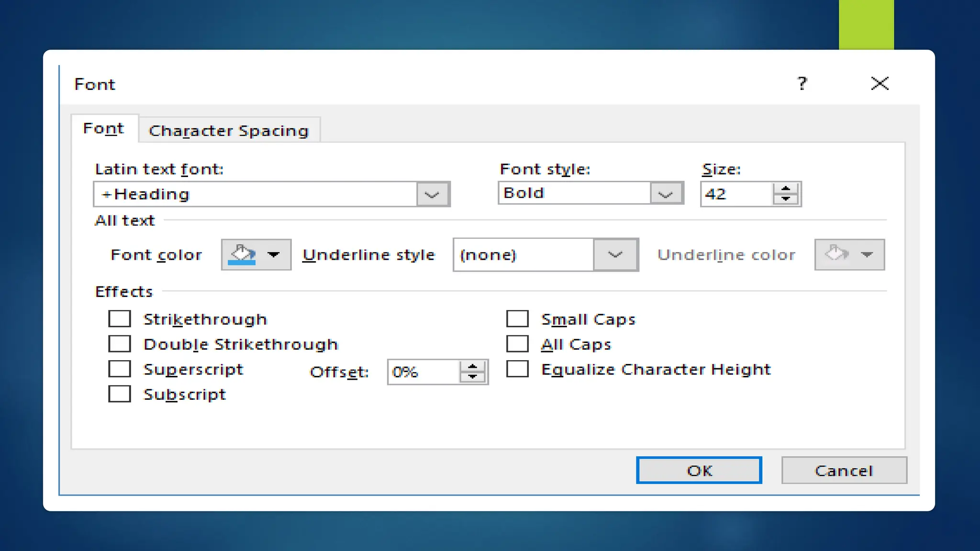Expand the Underline style dropdown
Image resolution: width=980 pixels, height=551 pixels.
pyautogui.click(x=615, y=254)
